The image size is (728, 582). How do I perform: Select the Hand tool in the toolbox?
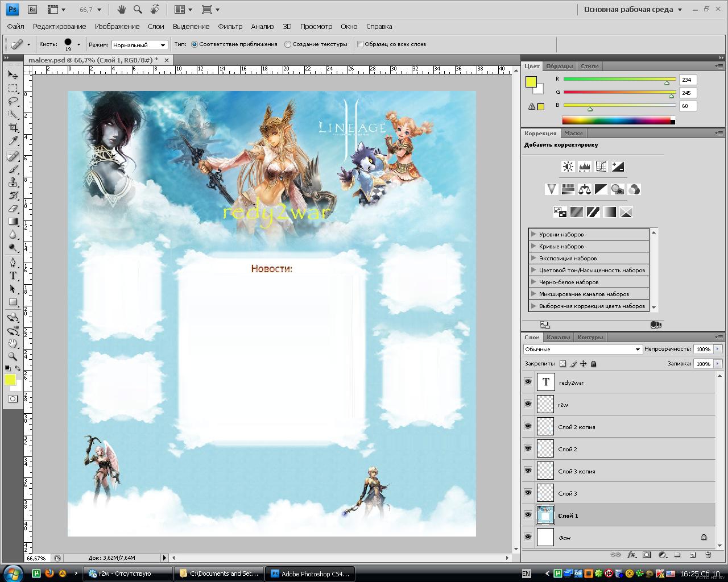13,343
